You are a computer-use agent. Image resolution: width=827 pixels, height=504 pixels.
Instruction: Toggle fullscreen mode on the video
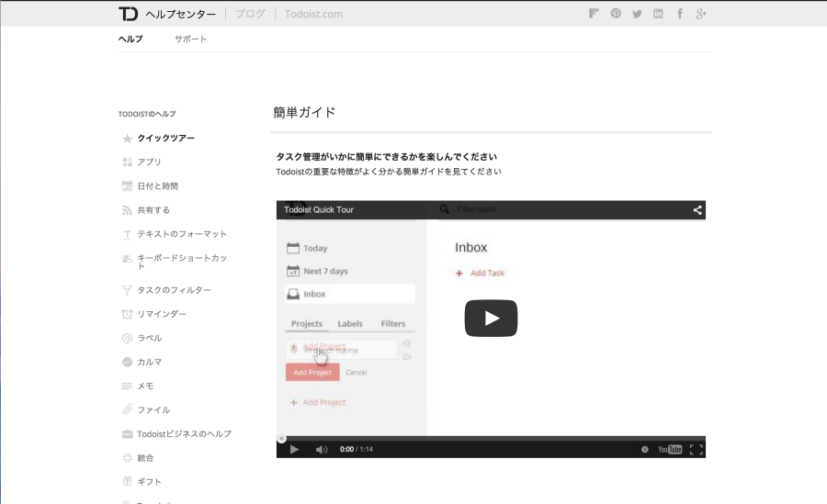point(696,449)
